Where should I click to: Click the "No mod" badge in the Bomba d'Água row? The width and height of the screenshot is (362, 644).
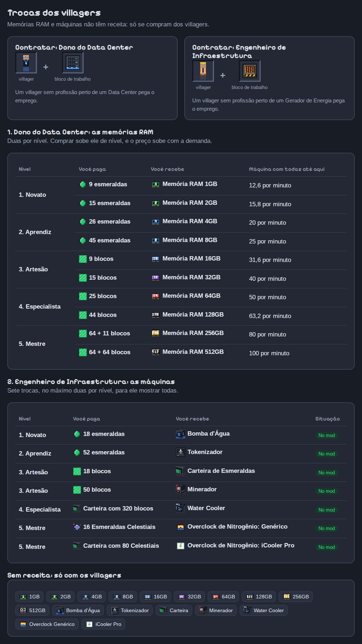coord(327,435)
